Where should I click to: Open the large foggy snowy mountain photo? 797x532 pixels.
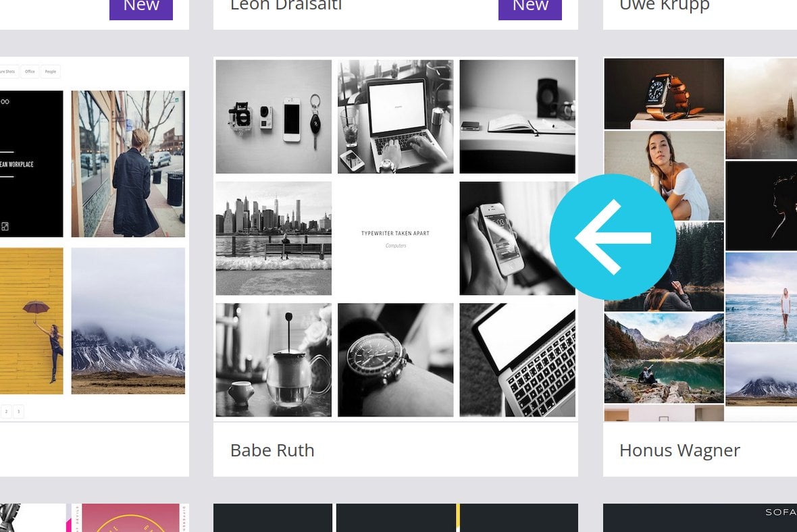click(128, 321)
